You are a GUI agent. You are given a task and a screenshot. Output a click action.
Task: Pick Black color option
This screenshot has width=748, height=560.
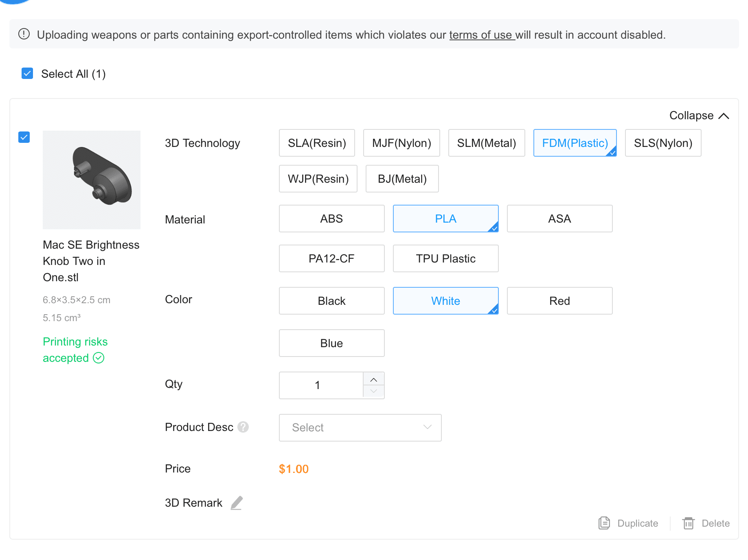331,301
